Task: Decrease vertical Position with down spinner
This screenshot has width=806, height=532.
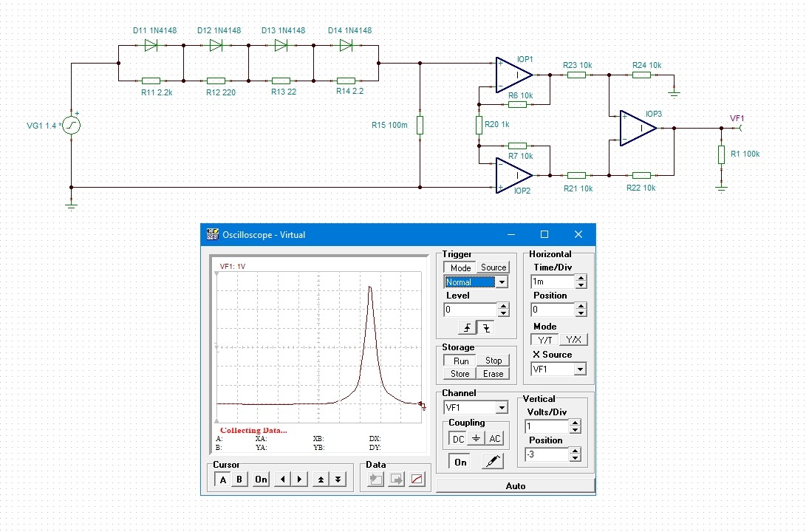Action: [x=576, y=458]
